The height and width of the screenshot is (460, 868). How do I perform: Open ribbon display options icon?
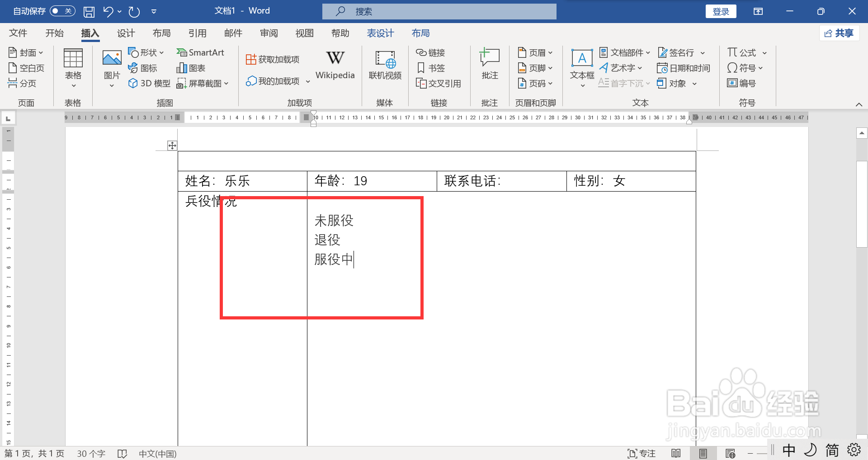pos(758,11)
